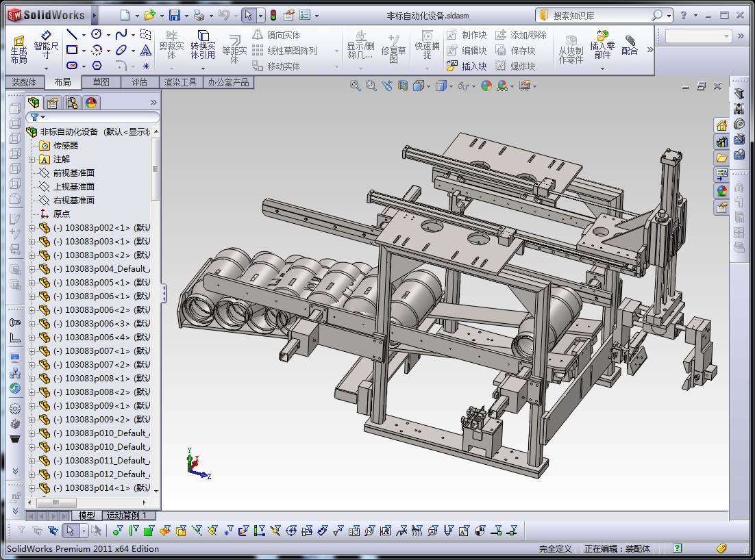Open the SolidWorks Resources home icon
Image resolution: width=755 pixels, height=560 pixels.
click(721, 125)
